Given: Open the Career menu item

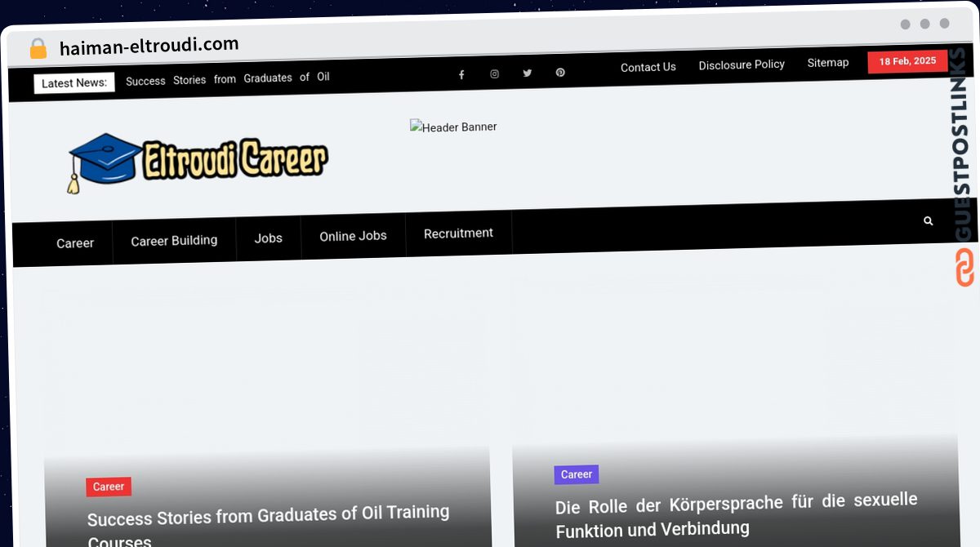Looking at the screenshot, I should pyautogui.click(x=75, y=243).
